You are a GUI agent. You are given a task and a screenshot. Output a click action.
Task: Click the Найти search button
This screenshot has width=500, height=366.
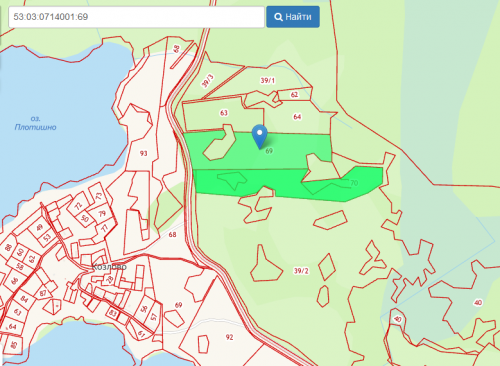click(x=293, y=17)
